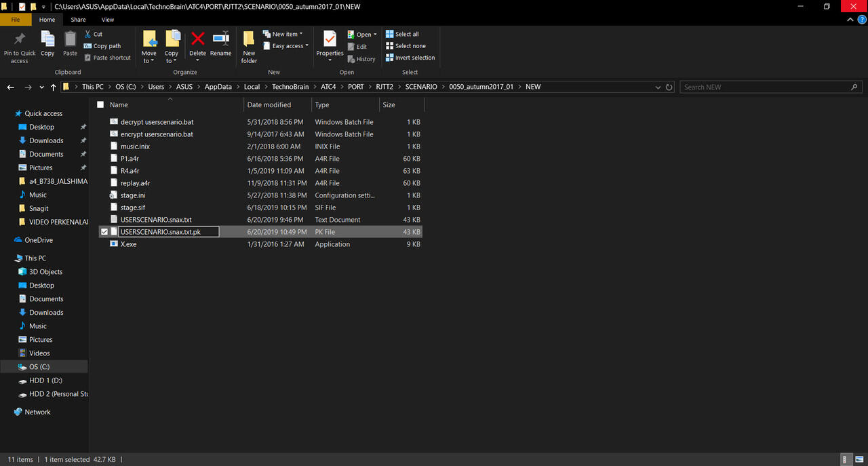Uncheck the USERSCENARIO.snax.txt.pk file checkbox
The image size is (868, 466).
(x=104, y=232)
